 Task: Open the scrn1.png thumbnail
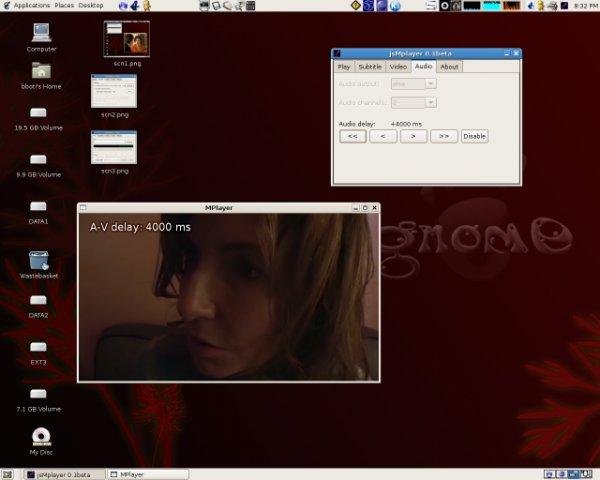pyautogui.click(x=126, y=39)
